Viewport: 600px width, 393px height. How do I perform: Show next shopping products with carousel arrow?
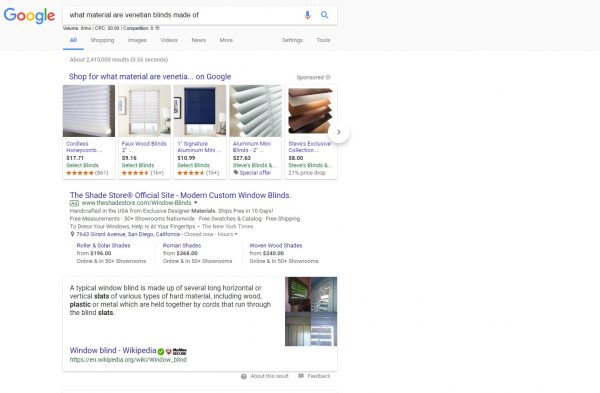click(339, 132)
